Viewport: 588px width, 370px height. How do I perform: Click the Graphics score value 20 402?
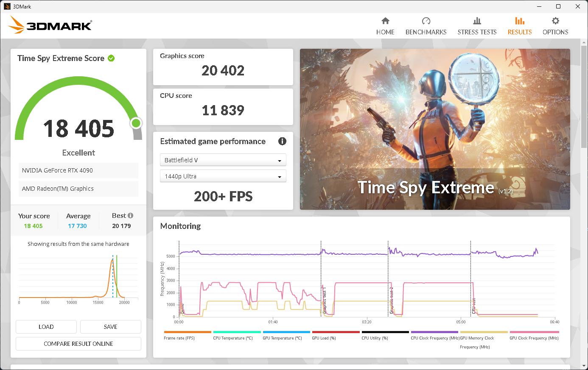pyautogui.click(x=223, y=70)
